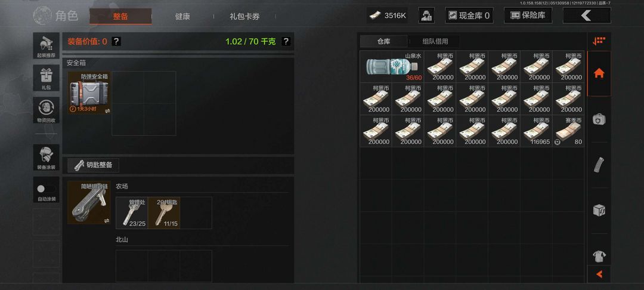Go back using the top-right arrow button
This screenshot has width=644, height=290.
pos(587,16)
